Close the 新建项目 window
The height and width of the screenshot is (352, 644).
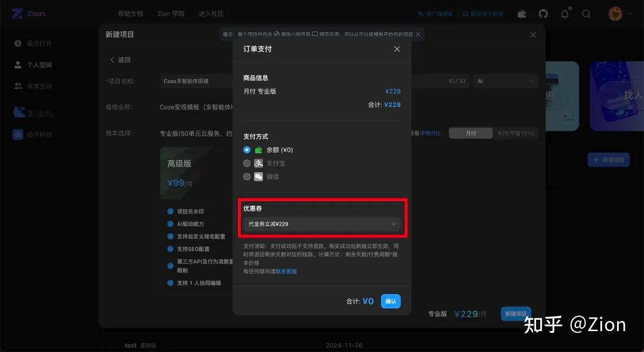[x=532, y=35]
